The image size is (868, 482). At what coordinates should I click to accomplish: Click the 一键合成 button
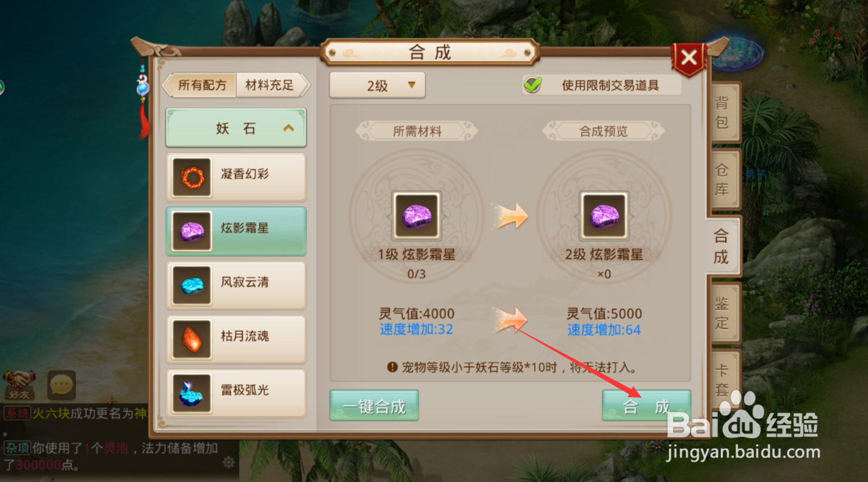pyautogui.click(x=374, y=406)
